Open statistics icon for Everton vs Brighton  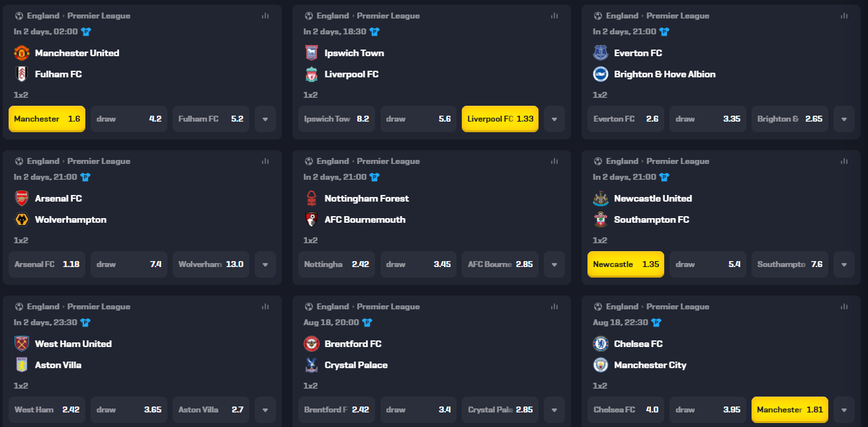(x=844, y=16)
